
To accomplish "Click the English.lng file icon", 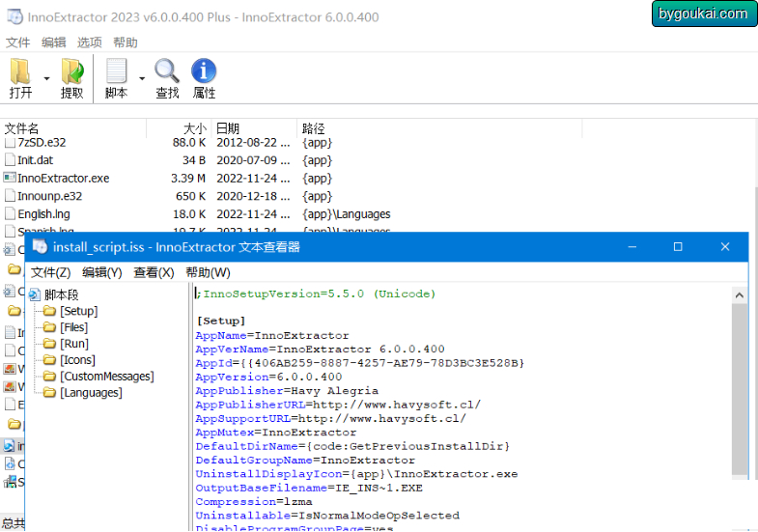I will (10, 213).
